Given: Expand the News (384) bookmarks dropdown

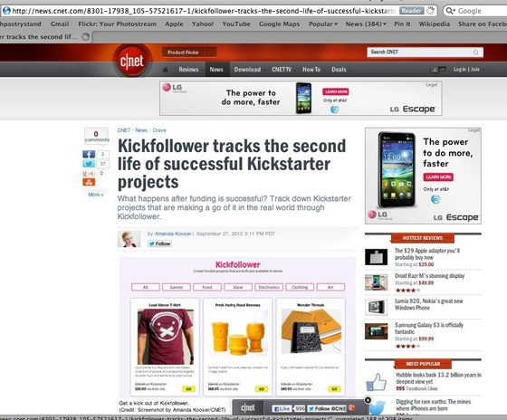Looking at the screenshot, I should [x=366, y=24].
